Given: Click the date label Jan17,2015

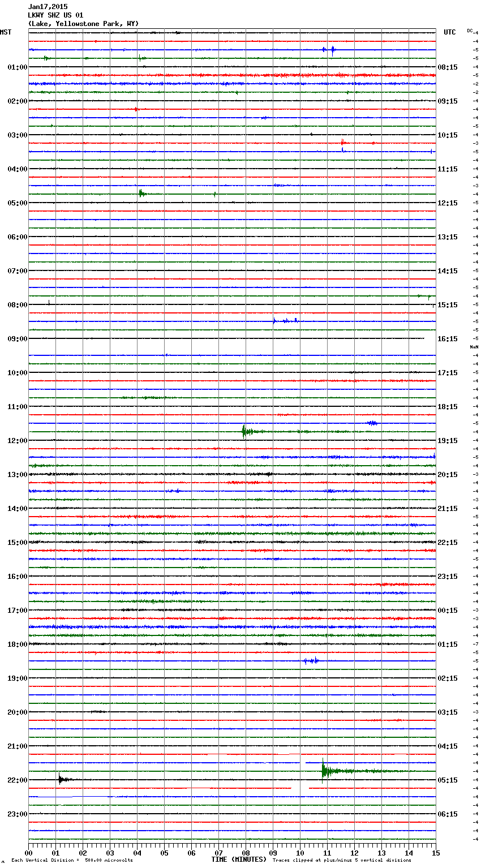Looking at the screenshot, I should [48, 7].
